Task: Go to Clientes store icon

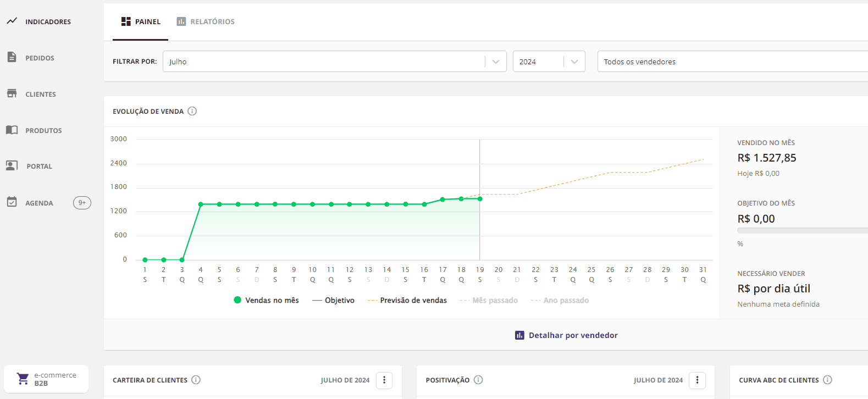Action: coord(12,93)
